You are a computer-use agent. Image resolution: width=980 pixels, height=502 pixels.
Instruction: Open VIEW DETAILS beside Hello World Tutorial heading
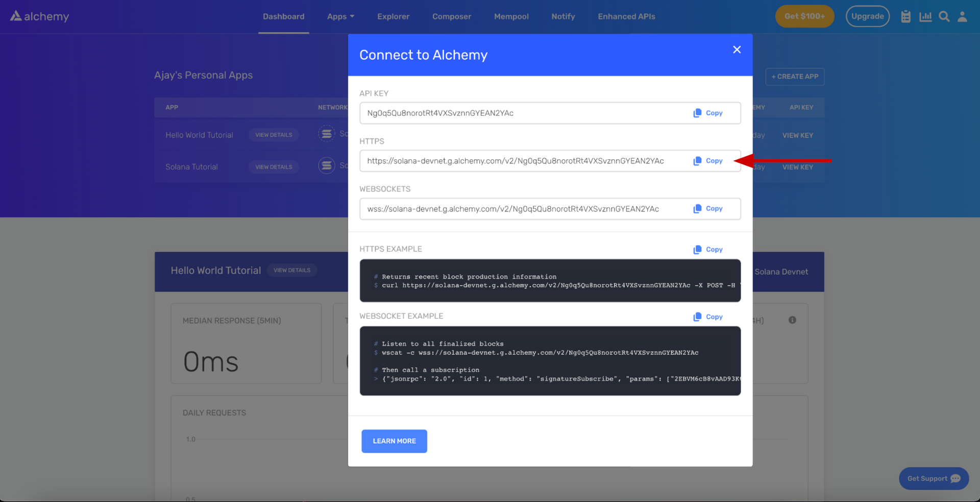[x=292, y=270]
